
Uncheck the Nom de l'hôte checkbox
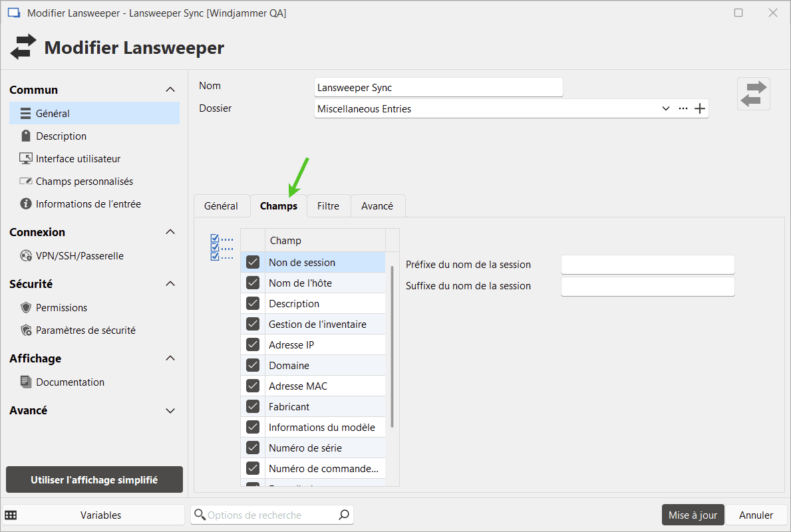point(253,283)
